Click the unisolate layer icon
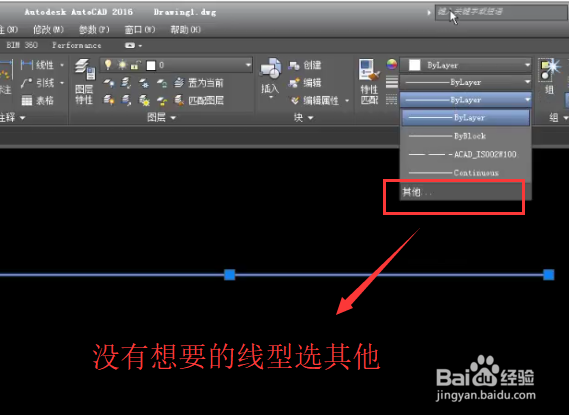Viewport: 569px width, 415px height. coord(126,100)
